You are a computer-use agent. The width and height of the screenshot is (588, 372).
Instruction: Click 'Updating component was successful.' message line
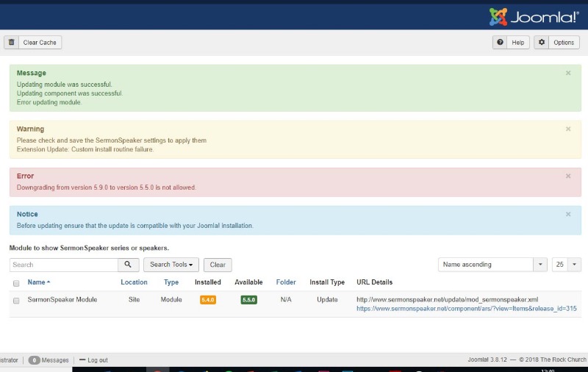click(70, 93)
